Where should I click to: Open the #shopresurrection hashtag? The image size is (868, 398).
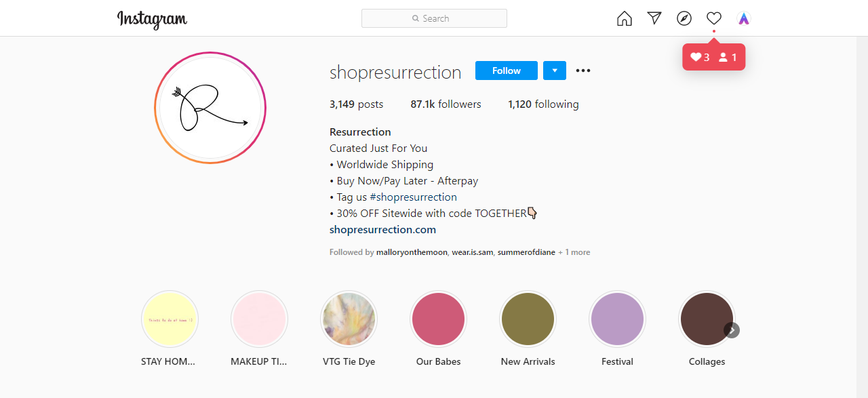(414, 197)
